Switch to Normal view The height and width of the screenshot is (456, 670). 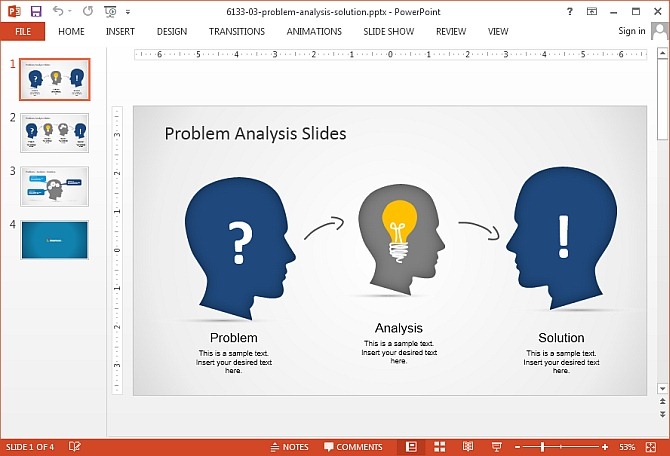tap(411, 447)
